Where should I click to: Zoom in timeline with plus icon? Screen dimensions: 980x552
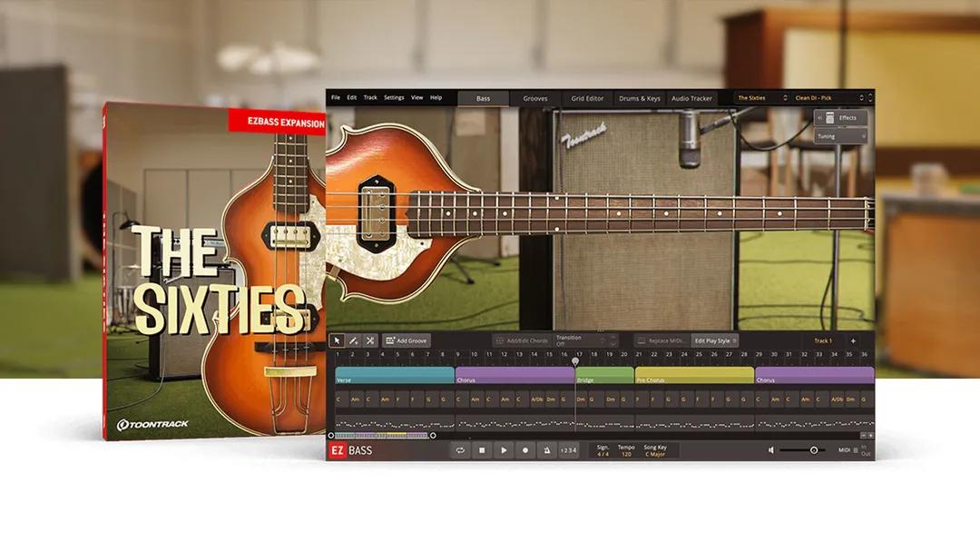(870, 435)
